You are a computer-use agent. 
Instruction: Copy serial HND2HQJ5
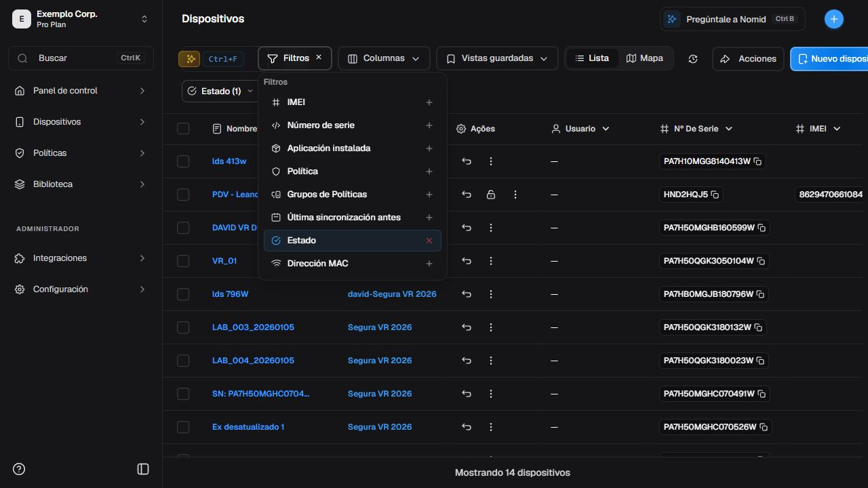point(715,195)
